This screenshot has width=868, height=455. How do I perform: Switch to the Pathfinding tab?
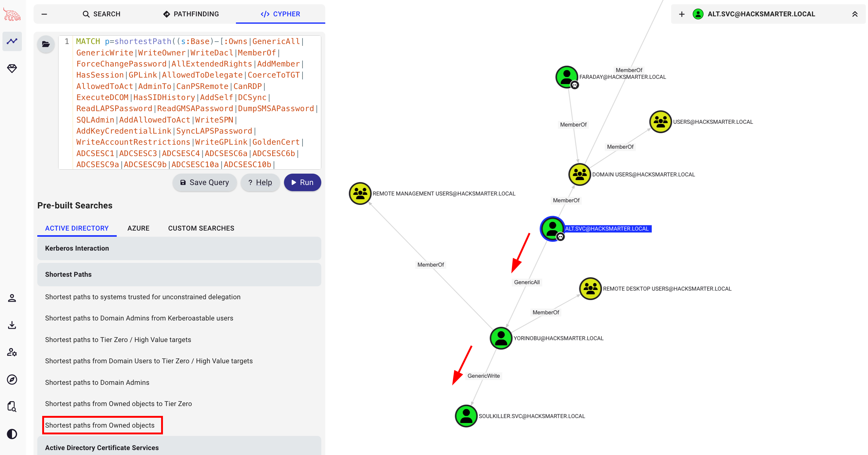pyautogui.click(x=191, y=14)
